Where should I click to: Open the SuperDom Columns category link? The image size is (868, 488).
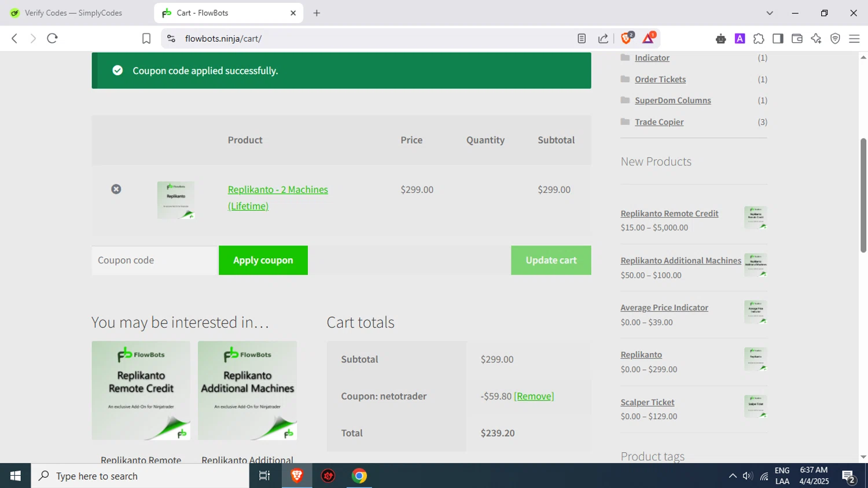click(673, 100)
